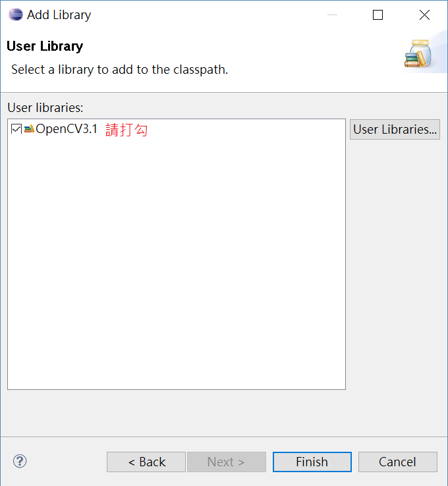Click the library jar banner image

tap(418, 53)
